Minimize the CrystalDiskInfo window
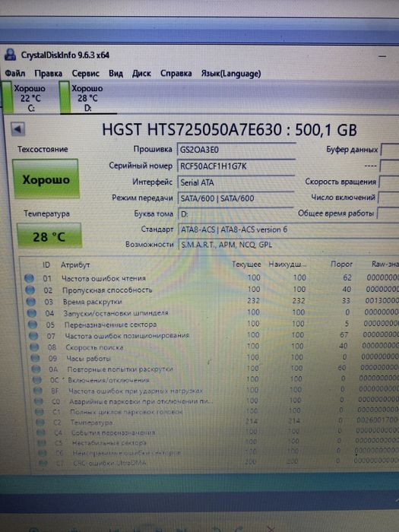399x532 pixels. coord(382,56)
